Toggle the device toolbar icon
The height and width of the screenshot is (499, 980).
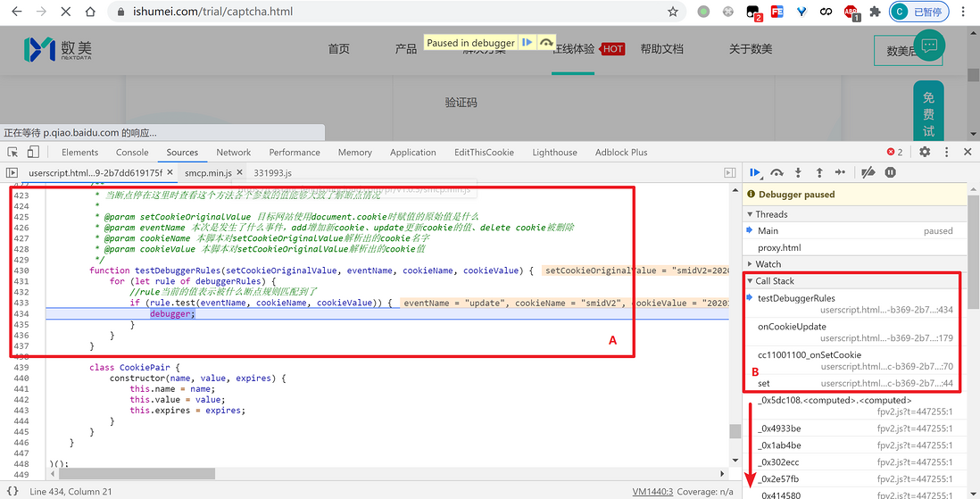point(33,152)
